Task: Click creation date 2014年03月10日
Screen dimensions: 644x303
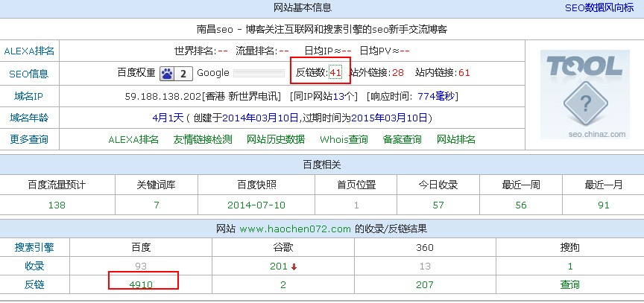Action: [x=260, y=118]
